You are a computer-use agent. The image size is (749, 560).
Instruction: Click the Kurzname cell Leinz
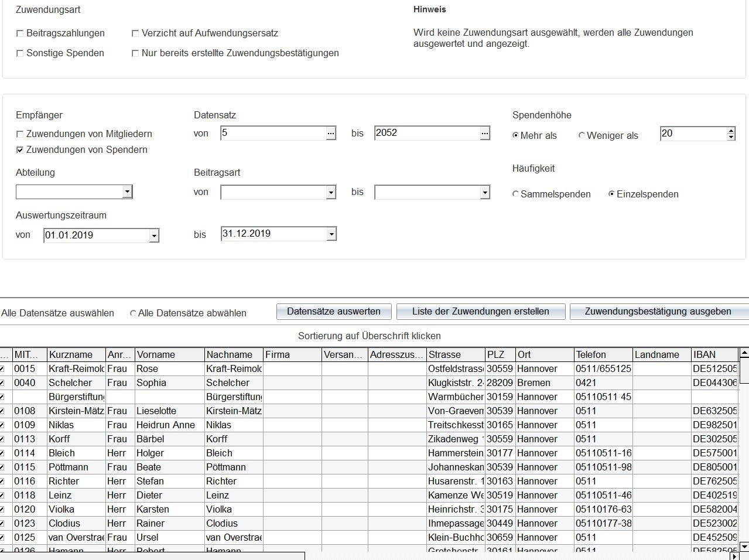click(x=76, y=495)
